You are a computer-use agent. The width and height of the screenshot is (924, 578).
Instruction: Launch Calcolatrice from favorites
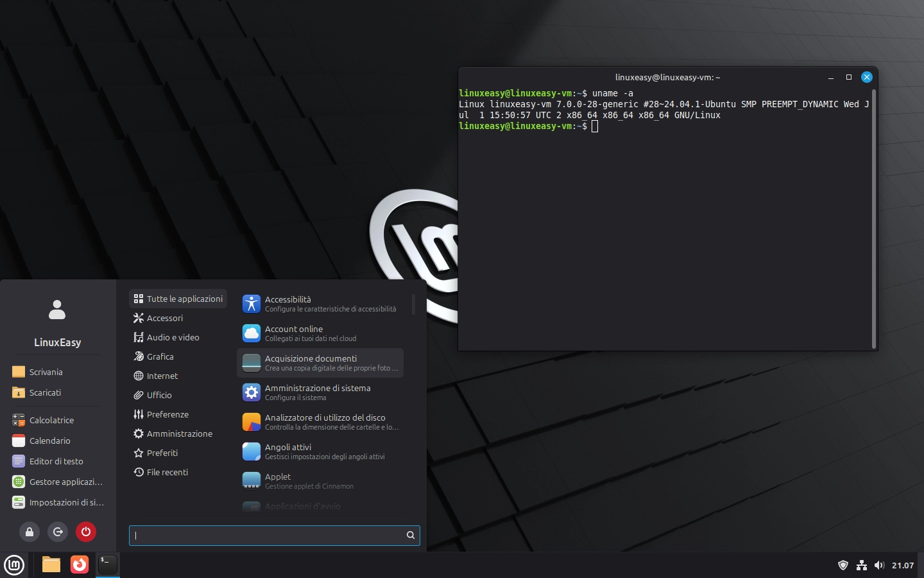point(57,420)
